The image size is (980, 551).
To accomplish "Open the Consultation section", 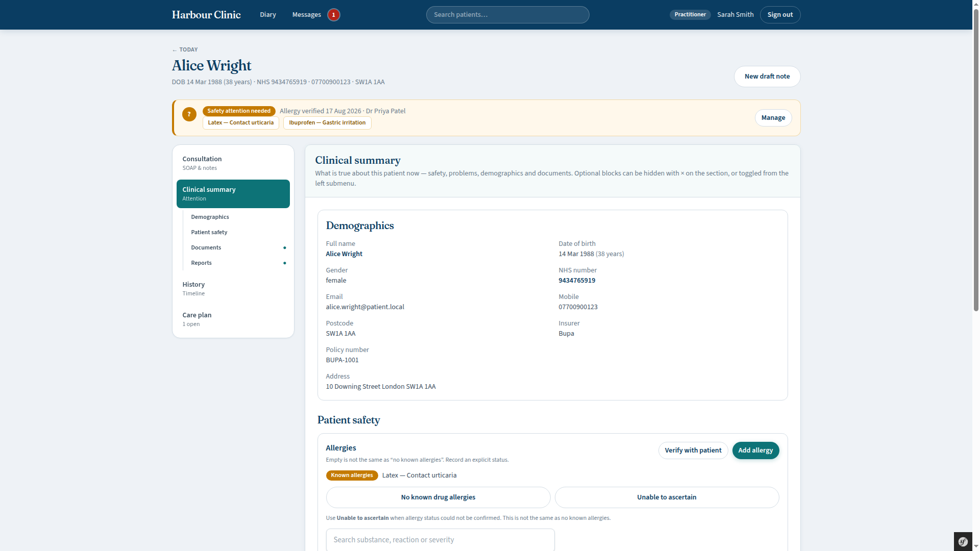I will coord(233,163).
